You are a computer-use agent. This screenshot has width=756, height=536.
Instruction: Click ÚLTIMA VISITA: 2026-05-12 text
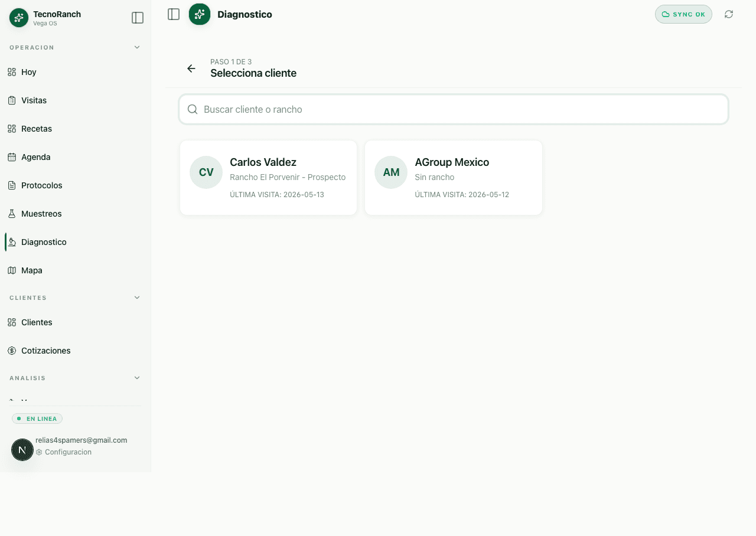coord(462,195)
